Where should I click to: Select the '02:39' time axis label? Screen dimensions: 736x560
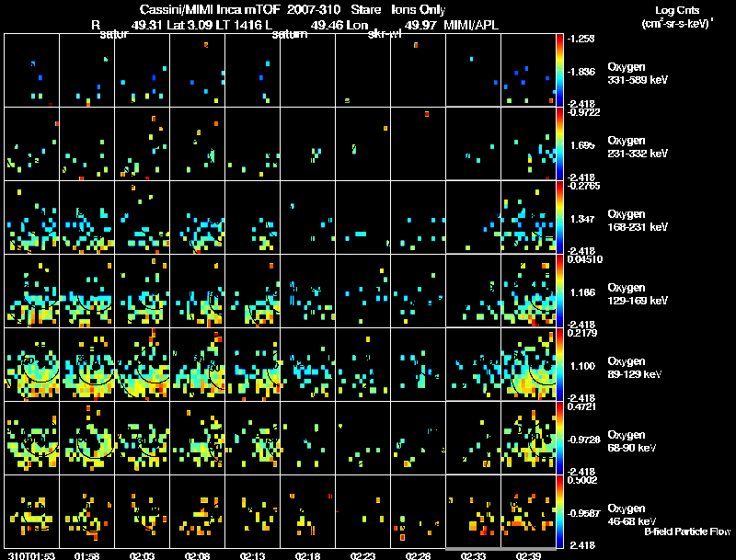click(528, 556)
